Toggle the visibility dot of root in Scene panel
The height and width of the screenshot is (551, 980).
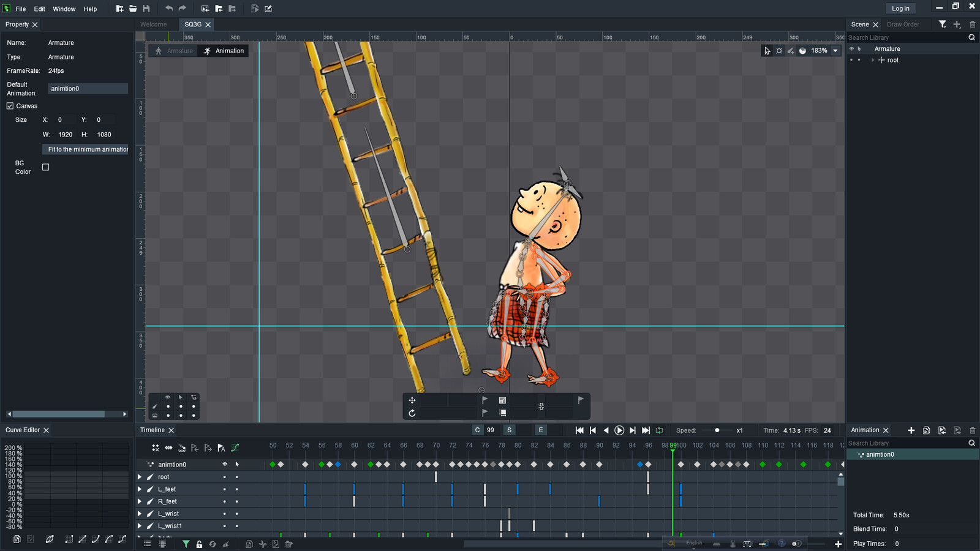coord(851,60)
